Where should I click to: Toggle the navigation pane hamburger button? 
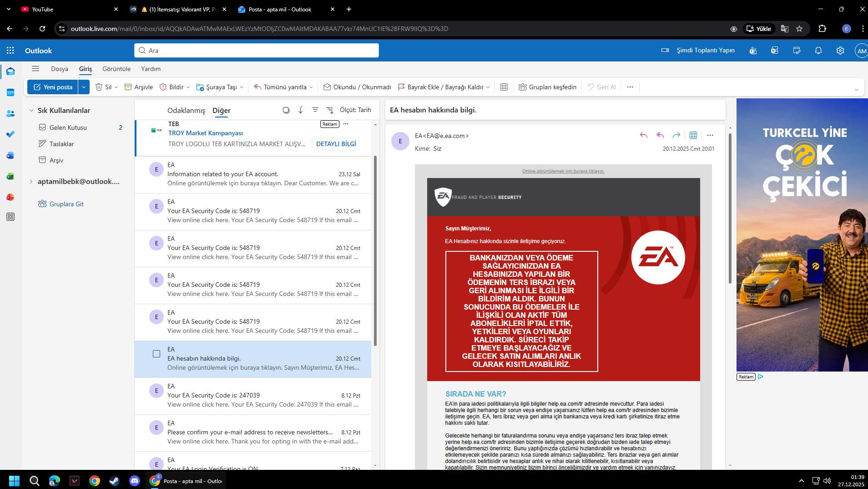(35, 69)
